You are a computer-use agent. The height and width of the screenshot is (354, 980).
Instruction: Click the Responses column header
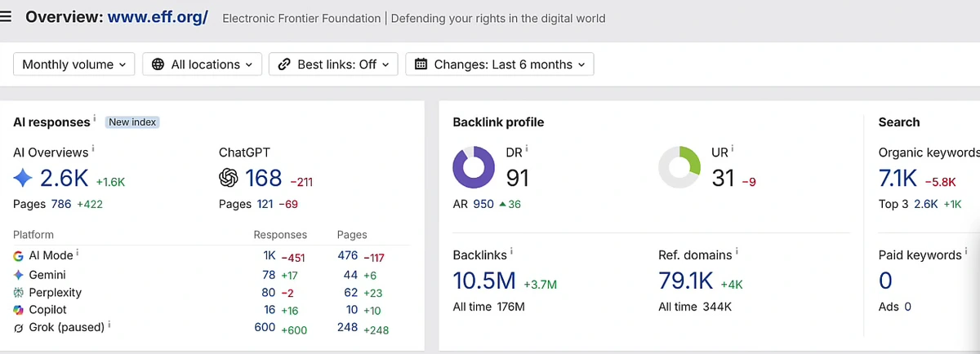coord(280,235)
